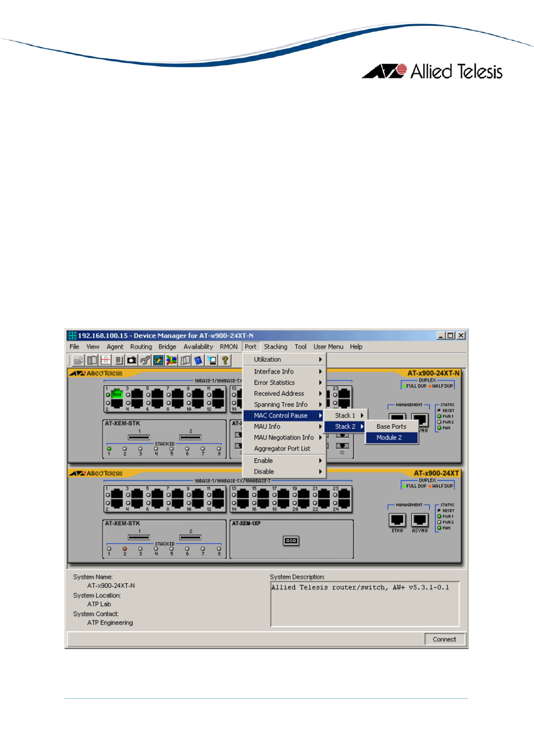Click the monitor with arrow toolbar icon
The height and width of the screenshot is (756, 534).
(212, 361)
